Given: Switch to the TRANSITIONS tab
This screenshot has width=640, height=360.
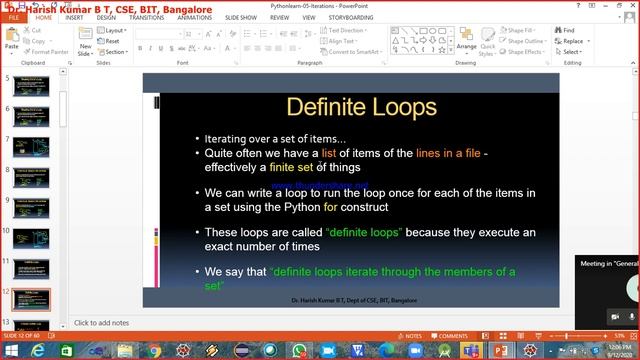Looking at the screenshot, I should tap(147, 18).
